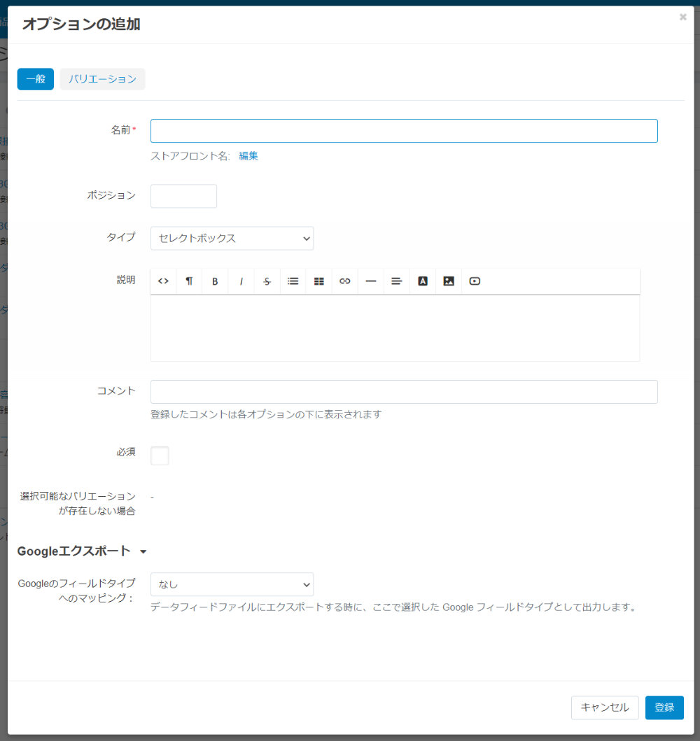
Task: Open text color icon in editor
Action: (x=423, y=281)
